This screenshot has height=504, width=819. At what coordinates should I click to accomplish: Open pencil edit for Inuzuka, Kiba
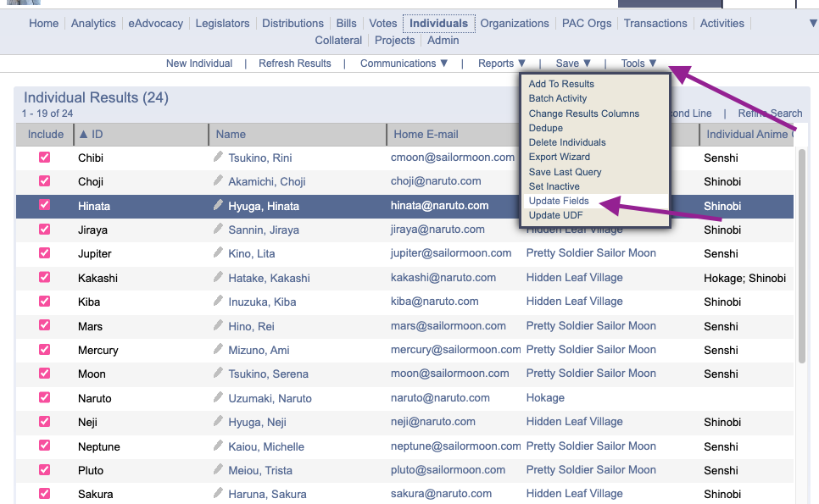click(218, 301)
